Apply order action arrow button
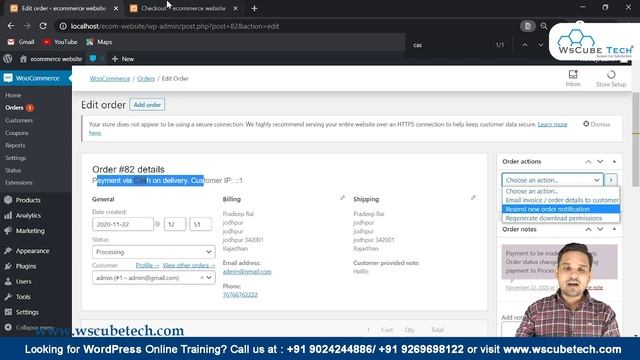Screen dimensions: 640x360 [611, 180]
